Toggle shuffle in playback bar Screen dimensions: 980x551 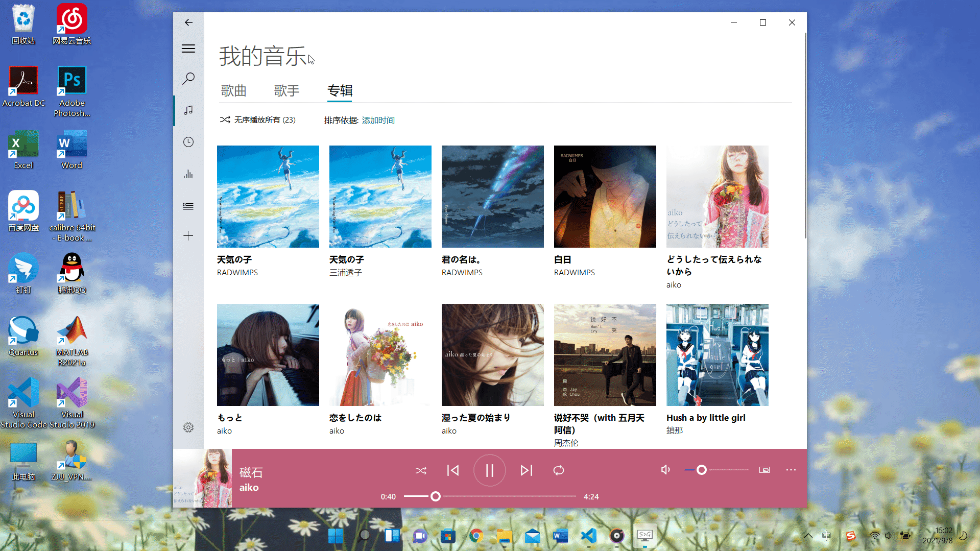point(421,470)
